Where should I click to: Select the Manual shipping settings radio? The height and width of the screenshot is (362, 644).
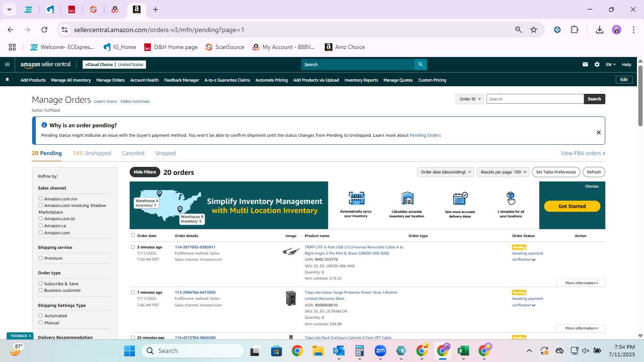[41, 323]
